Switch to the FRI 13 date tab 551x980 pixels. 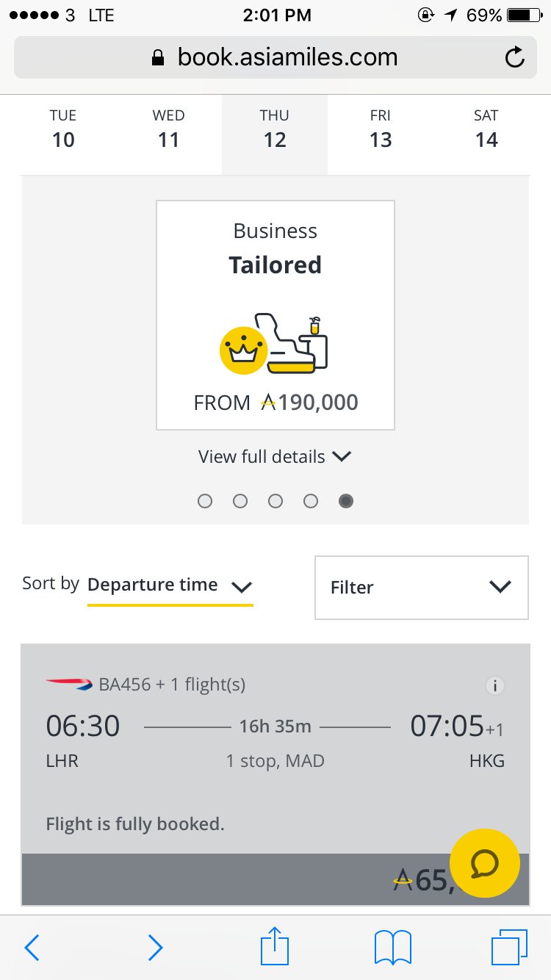[x=381, y=129]
